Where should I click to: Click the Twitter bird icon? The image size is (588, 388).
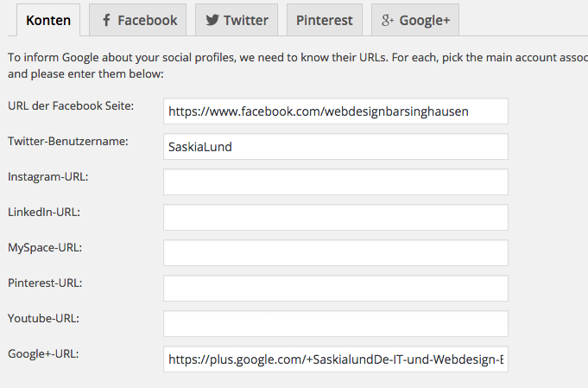click(212, 20)
